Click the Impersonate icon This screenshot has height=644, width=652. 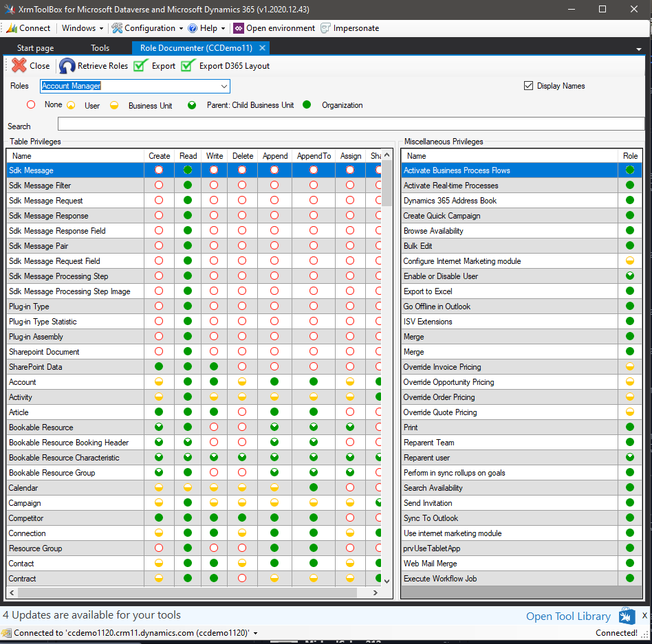pos(325,28)
